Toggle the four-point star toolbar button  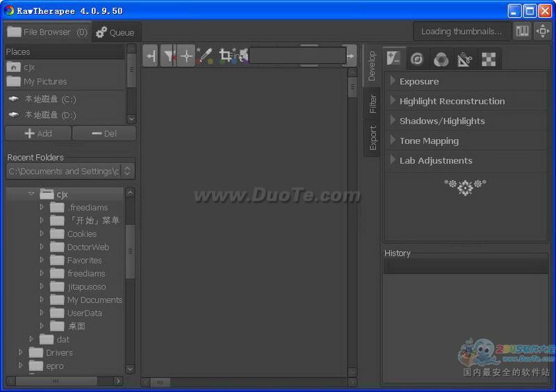click(186, 56)
